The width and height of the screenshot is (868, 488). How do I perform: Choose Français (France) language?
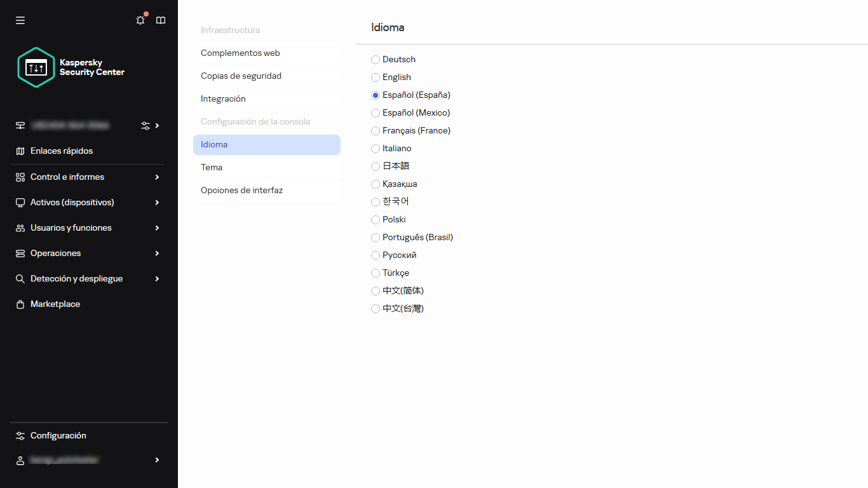[376, 131]
